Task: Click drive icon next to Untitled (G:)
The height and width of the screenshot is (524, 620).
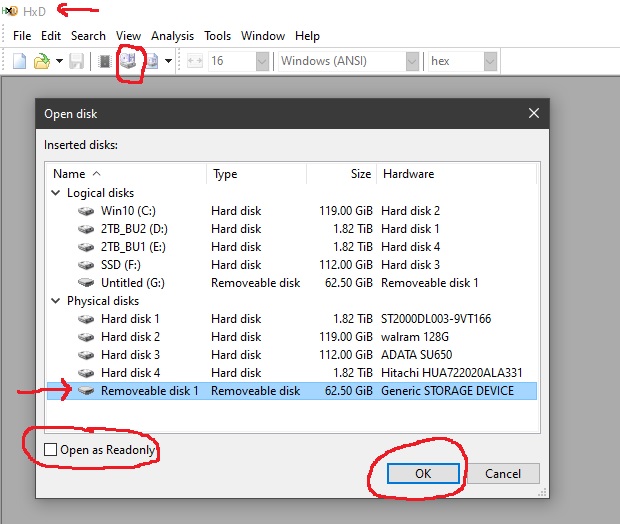Action: (x=86, y=283)
